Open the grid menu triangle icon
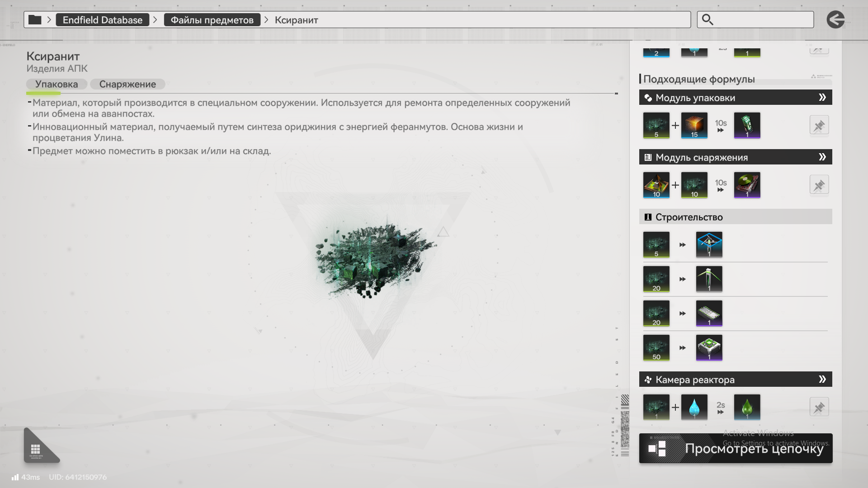868x488 pixels. (37, 449)
